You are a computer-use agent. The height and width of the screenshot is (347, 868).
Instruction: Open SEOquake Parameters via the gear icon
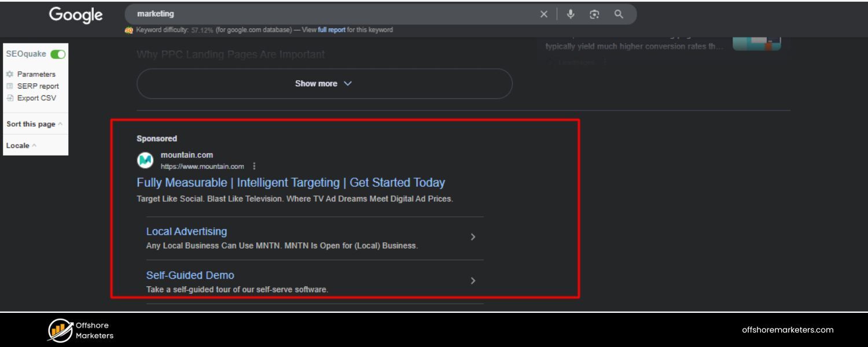pos(9,74)
